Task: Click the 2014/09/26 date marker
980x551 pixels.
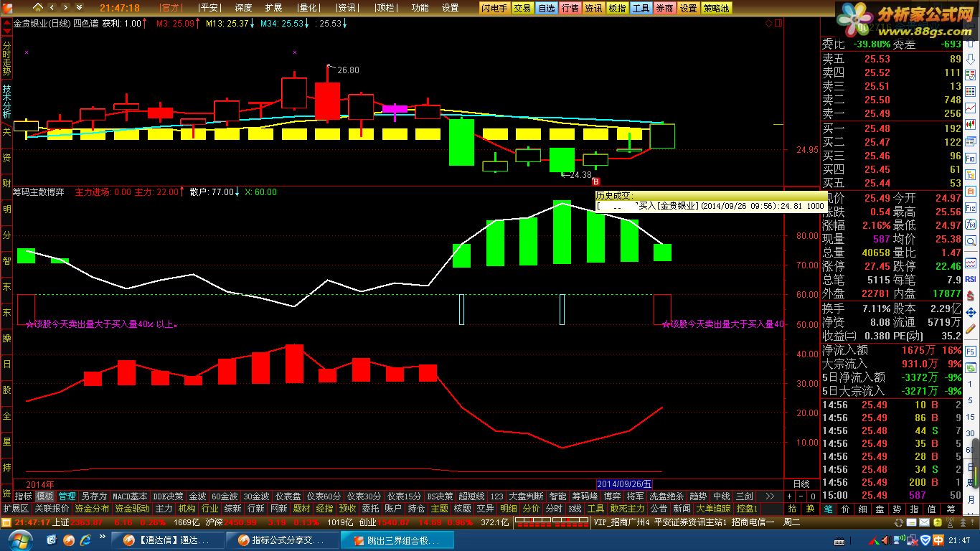Action: click(625, 484)
